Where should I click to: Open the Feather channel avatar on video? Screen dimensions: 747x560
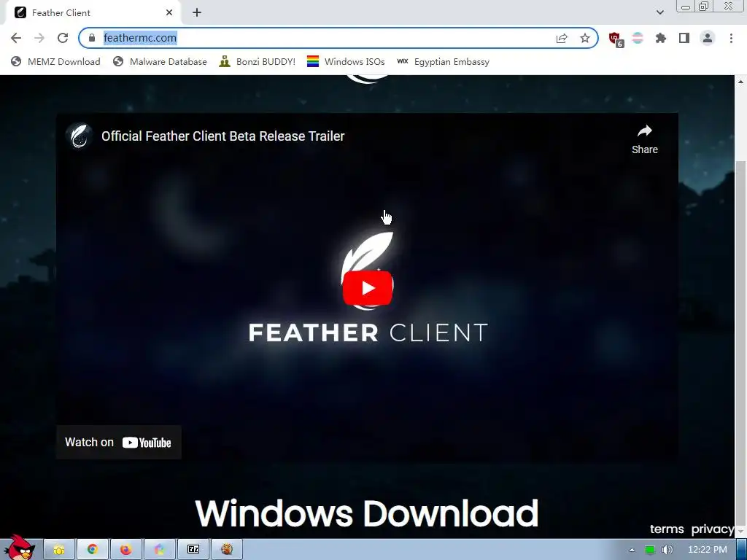pyautogui.click(x=80, y=136)
